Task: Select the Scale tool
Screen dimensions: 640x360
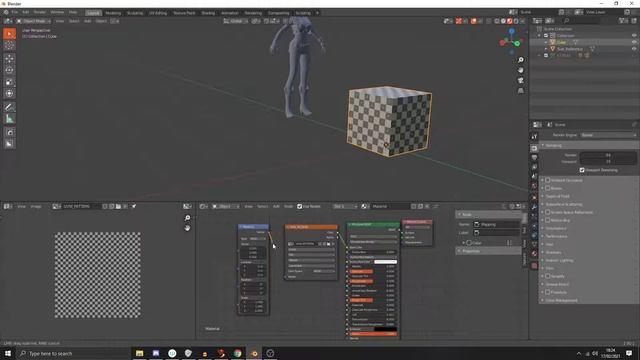Action: click(x=9, y=82)
